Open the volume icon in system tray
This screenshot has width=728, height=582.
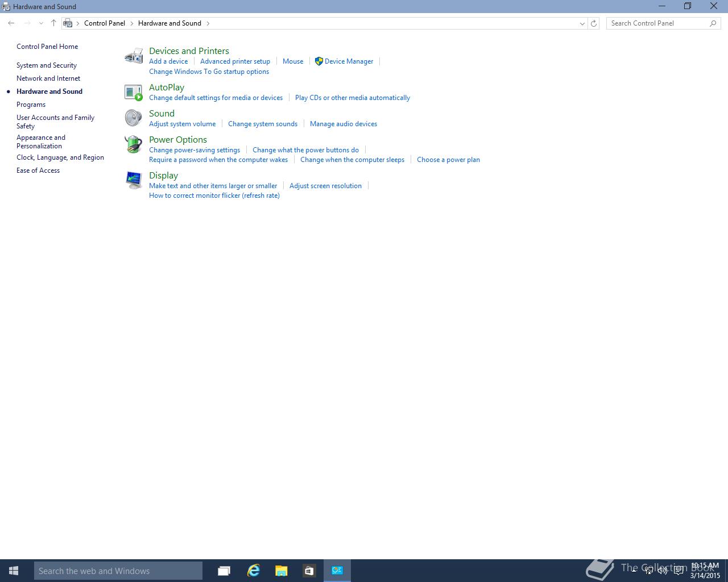[x=663, y=571]
